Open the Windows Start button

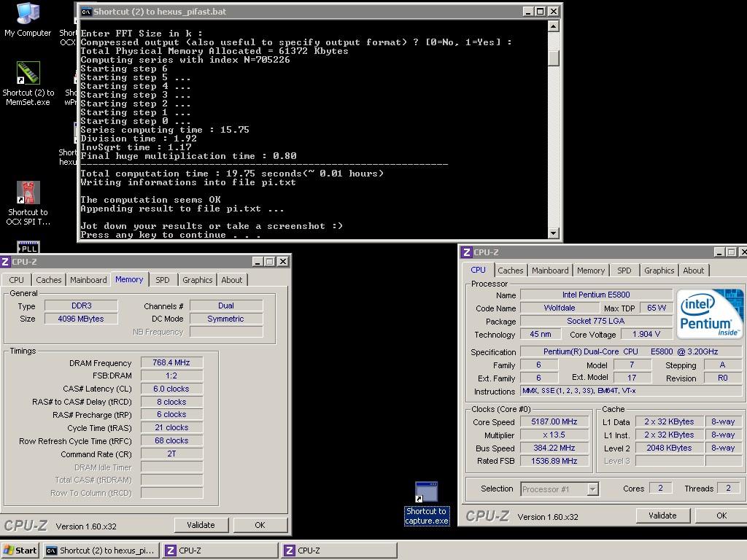pos(20,551)
